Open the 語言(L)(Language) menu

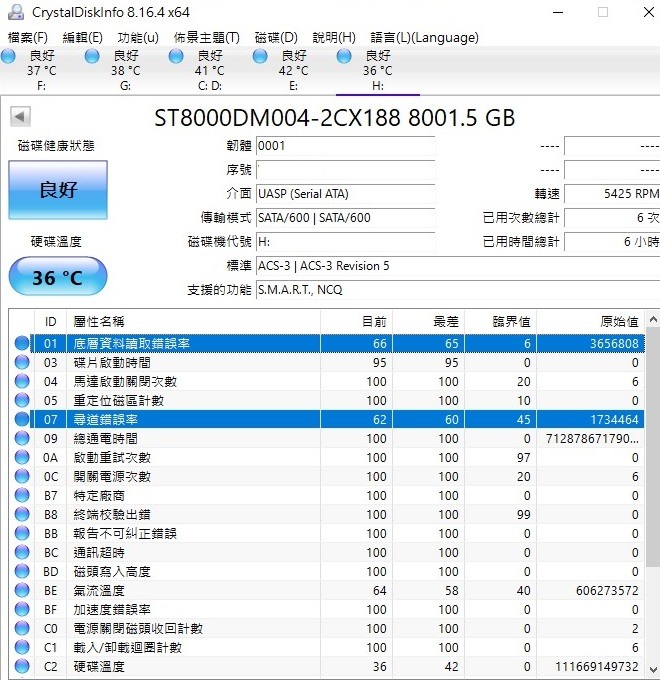pyautogui.click(x=425, y=38)
